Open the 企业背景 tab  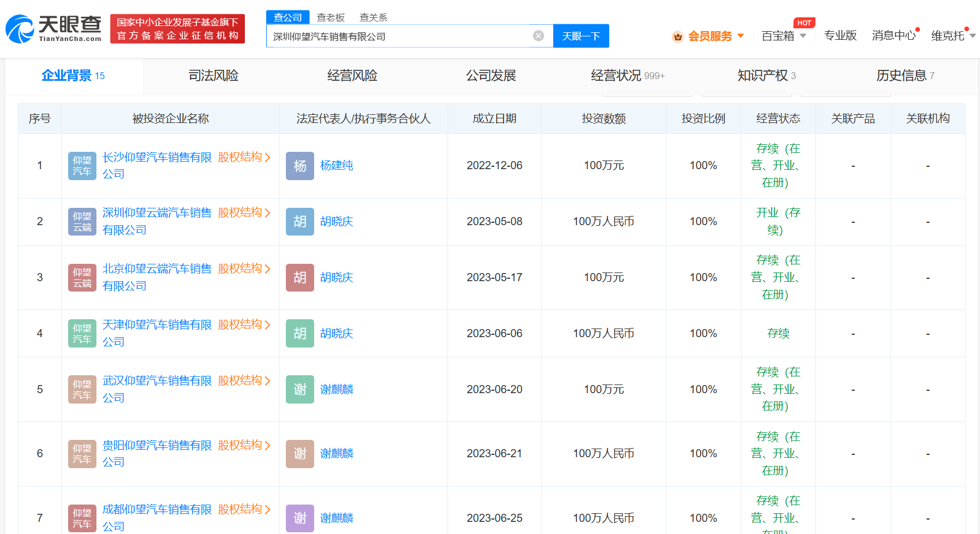[73, 76]
